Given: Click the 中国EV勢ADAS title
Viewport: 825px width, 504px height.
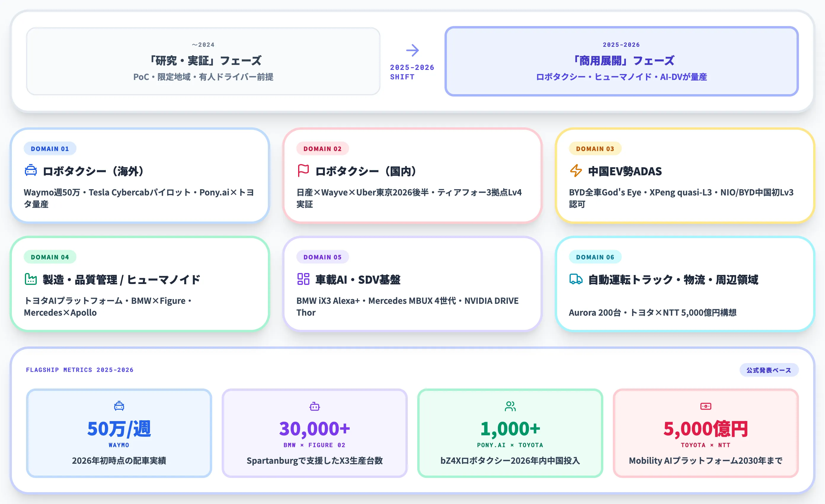Looking at the screenshot, I should [x=625, y=171].
